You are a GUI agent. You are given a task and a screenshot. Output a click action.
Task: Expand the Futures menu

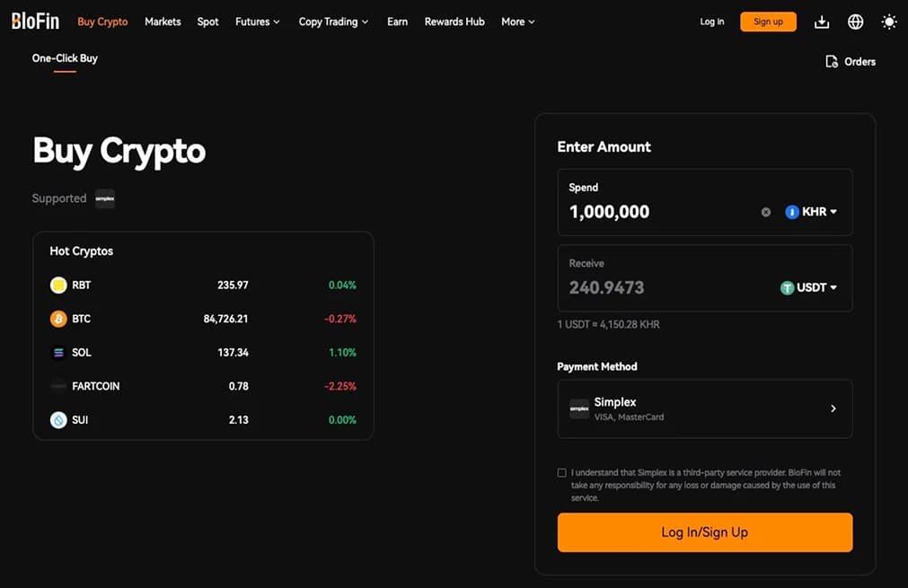[258, 22]
